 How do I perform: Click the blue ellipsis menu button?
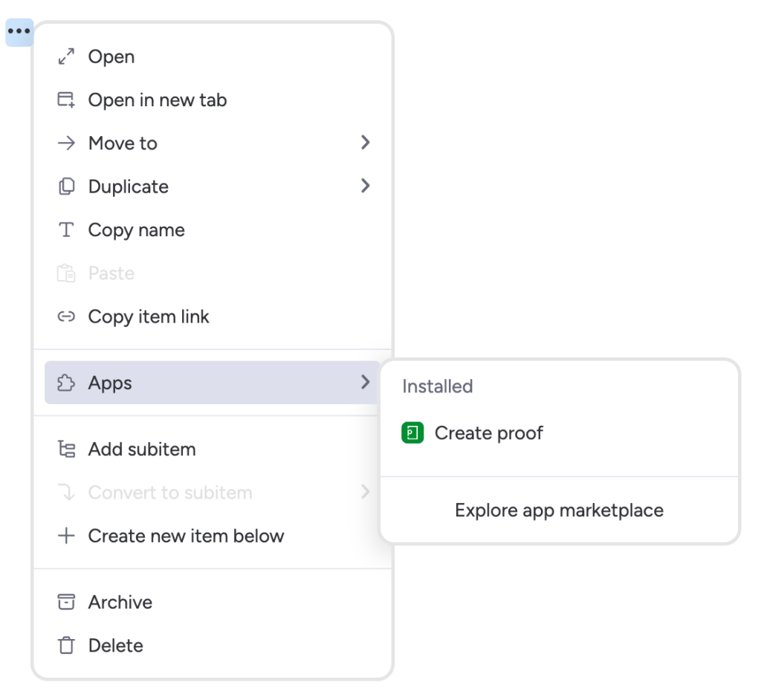[19, 32]
